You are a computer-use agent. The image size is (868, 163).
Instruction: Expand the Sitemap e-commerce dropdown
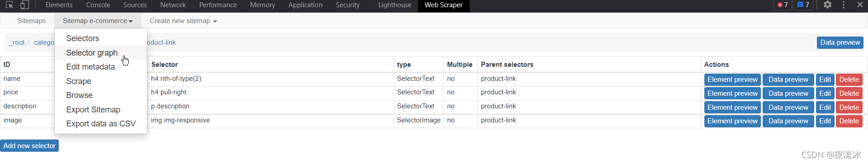(x=98, y=21)
